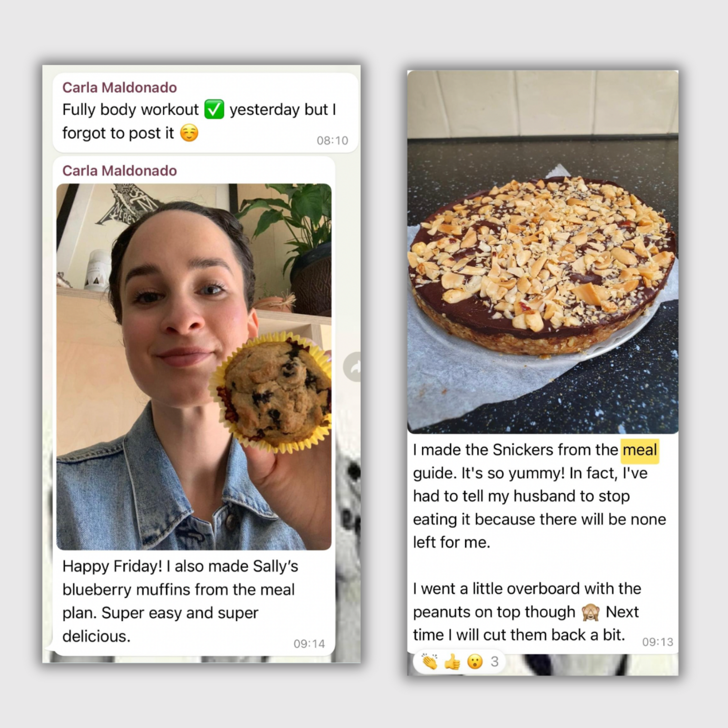Click the 08:10 timestamp
This screenshot has height=728, width=728.
click(332, 141)
